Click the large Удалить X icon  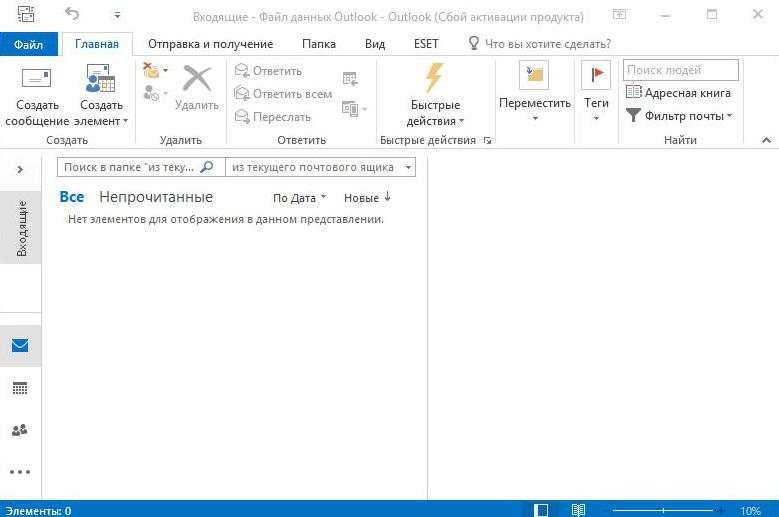point(197,78)
